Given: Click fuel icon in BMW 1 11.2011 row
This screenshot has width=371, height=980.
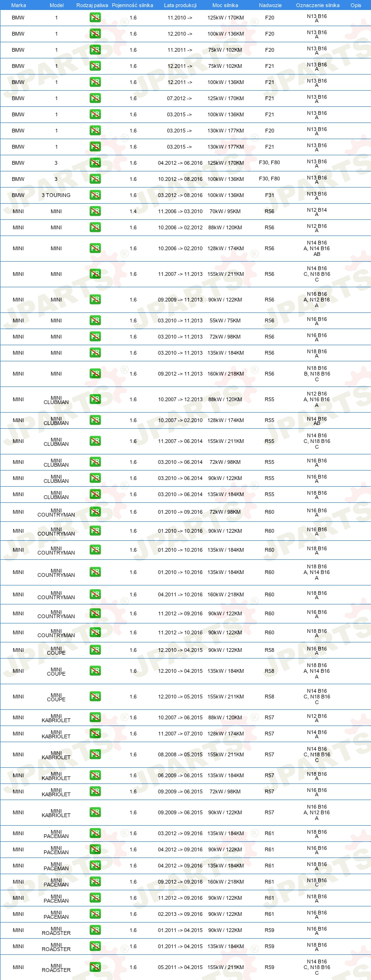Looking at the screenshot, I should (95, 50).
